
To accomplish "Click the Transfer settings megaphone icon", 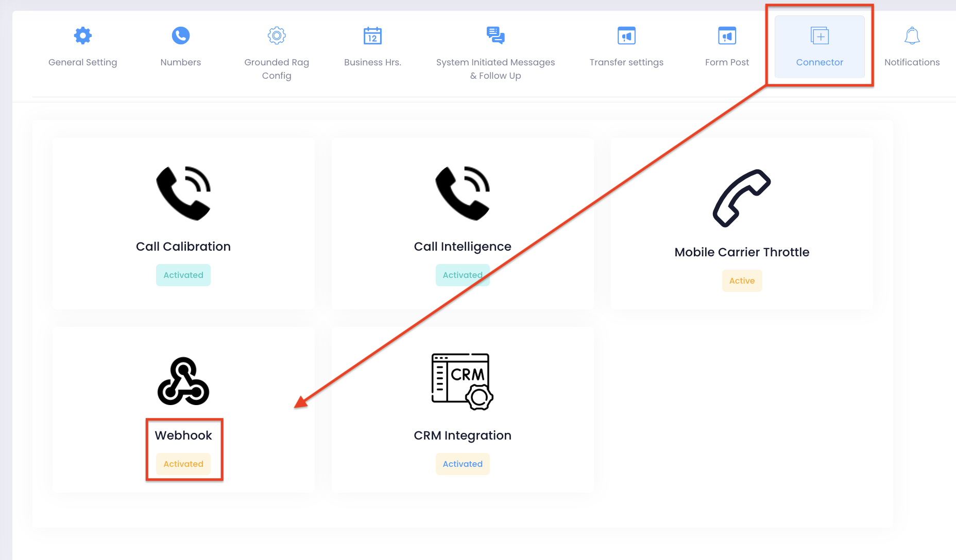I will pyautogui.click(x=626, y=36).
